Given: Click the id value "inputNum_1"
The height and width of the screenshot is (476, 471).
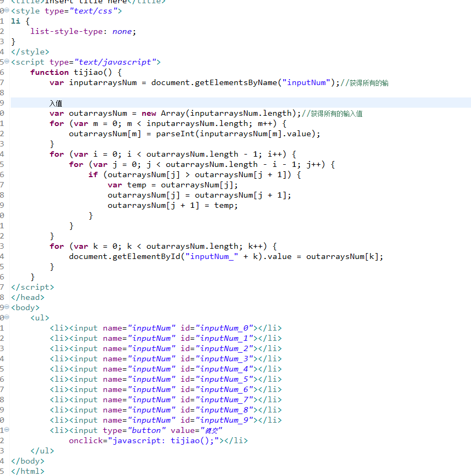Looking at the screenshot, I should 224,339.
